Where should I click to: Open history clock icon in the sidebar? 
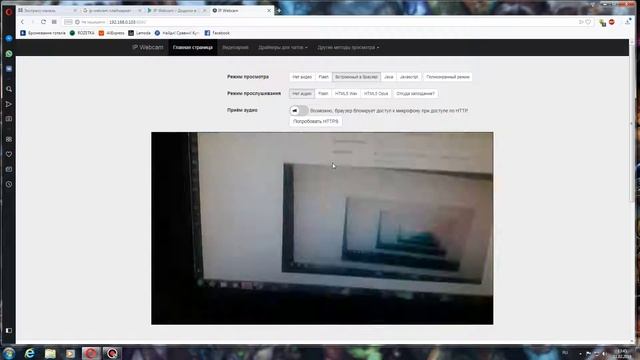9,184
